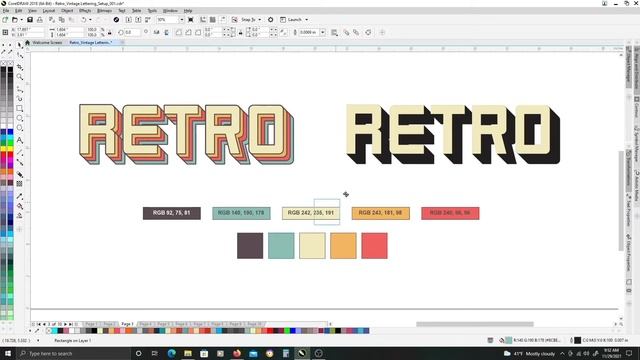640x360 pixels.
Task: Select the Polygon tool
Action: [19, 128]
